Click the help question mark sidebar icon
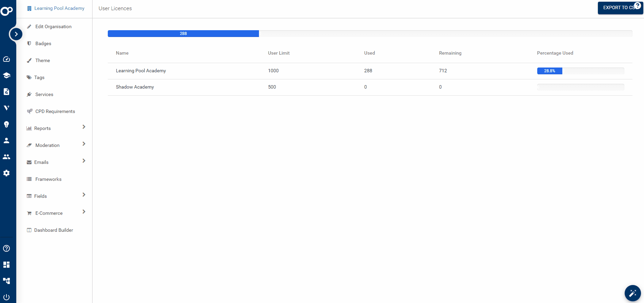The width and height of the screenshot is (644, 303). coord(6,248)
